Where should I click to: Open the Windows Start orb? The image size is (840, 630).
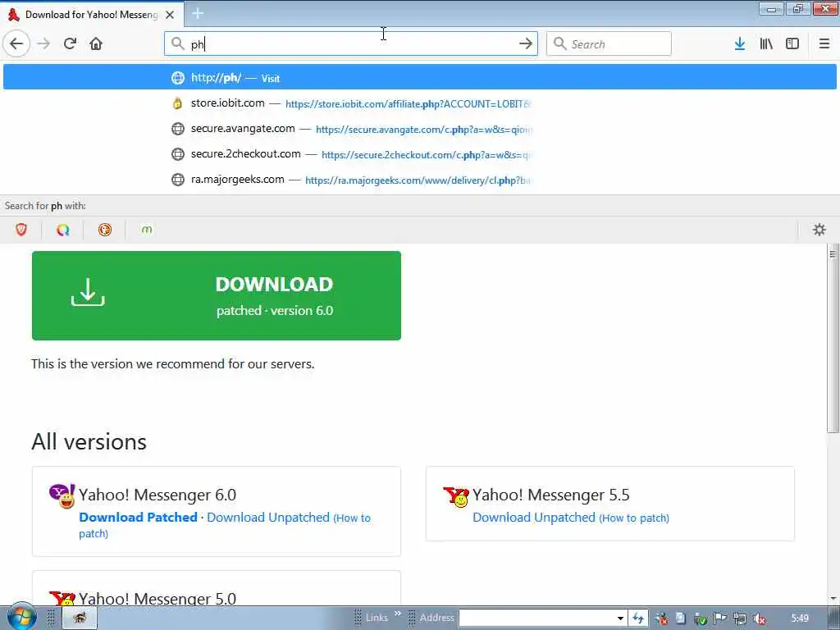(21, 617)
